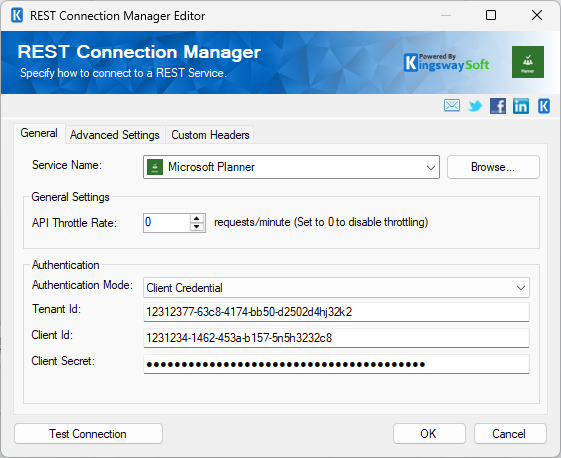Screen dimensions: 561x458
Task: Click the Client Id input field
Action: click(x=336, y=338)
